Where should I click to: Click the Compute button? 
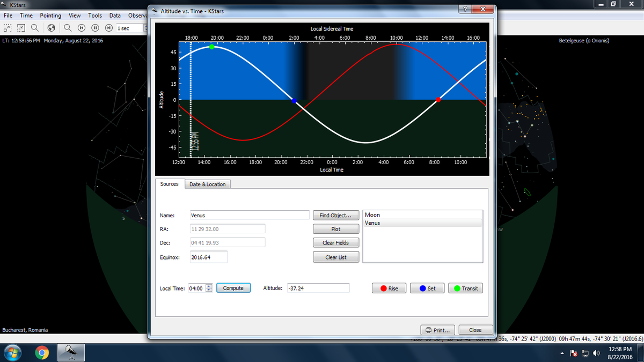(x=233, y=288)
